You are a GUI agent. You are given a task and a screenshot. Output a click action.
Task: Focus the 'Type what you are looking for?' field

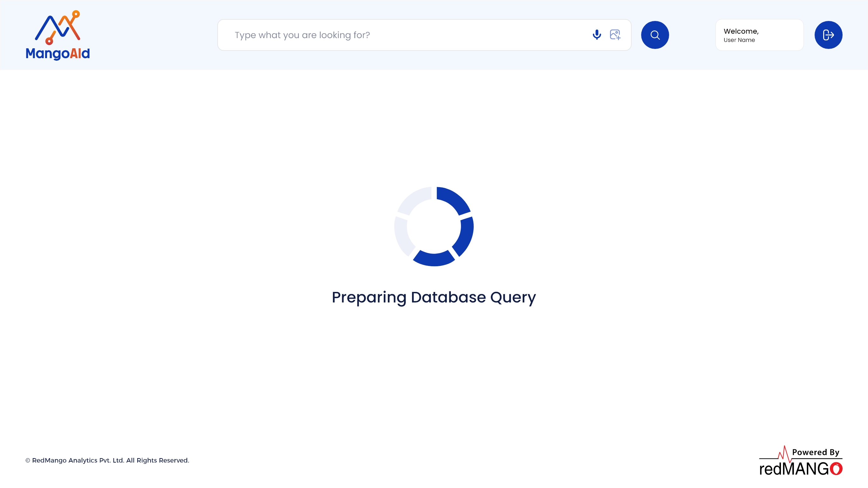[x=424, y=35]
